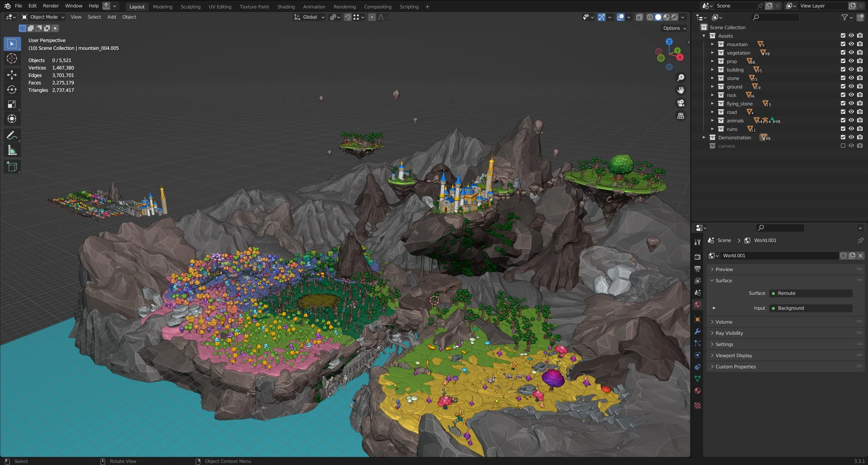
Task: Open the Render menu
Action: 51,6
